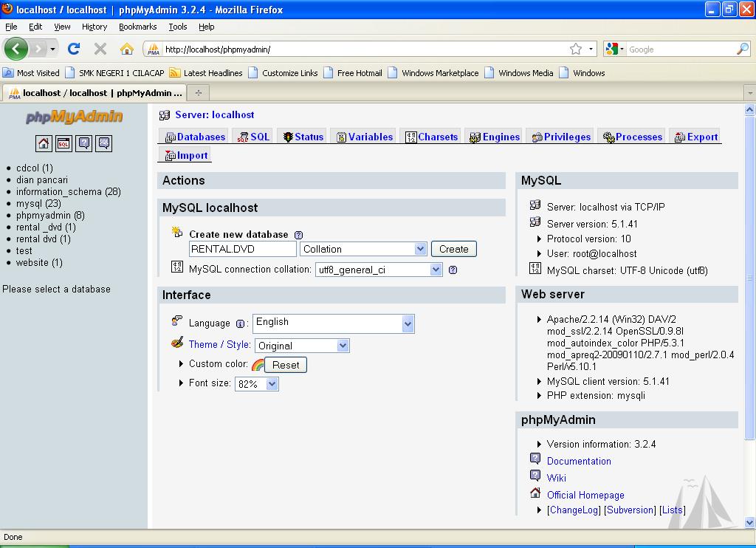Open the Theme dropdown showing Original
Viewport: 756px width, 548px height.
coord(302,346)
